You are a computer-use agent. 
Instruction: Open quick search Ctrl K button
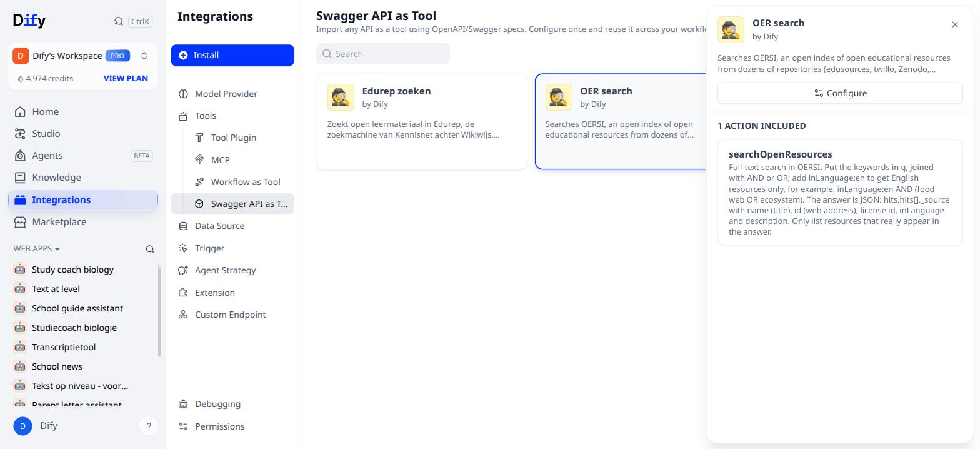[132, 21]
